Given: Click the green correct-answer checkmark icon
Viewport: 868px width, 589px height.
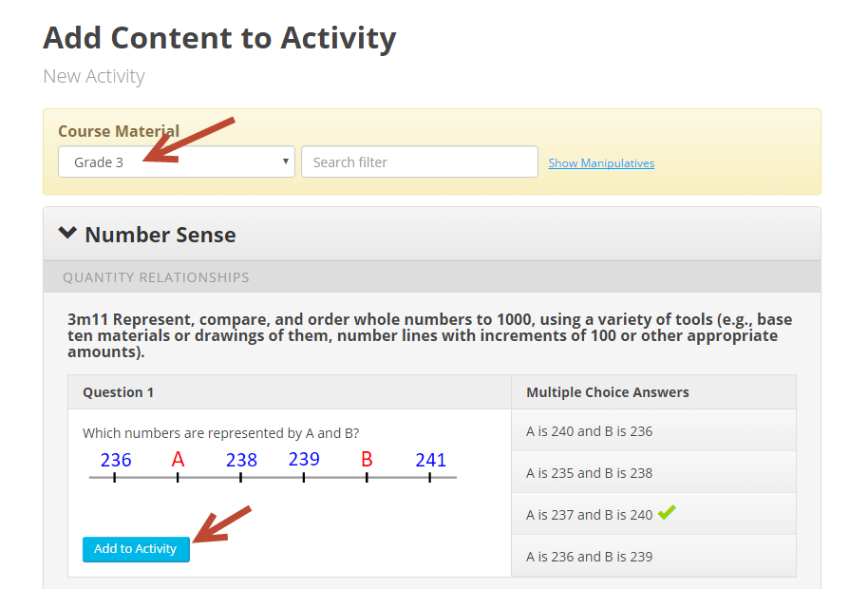Looking at the screenshot, I should (x=667, y=512).
